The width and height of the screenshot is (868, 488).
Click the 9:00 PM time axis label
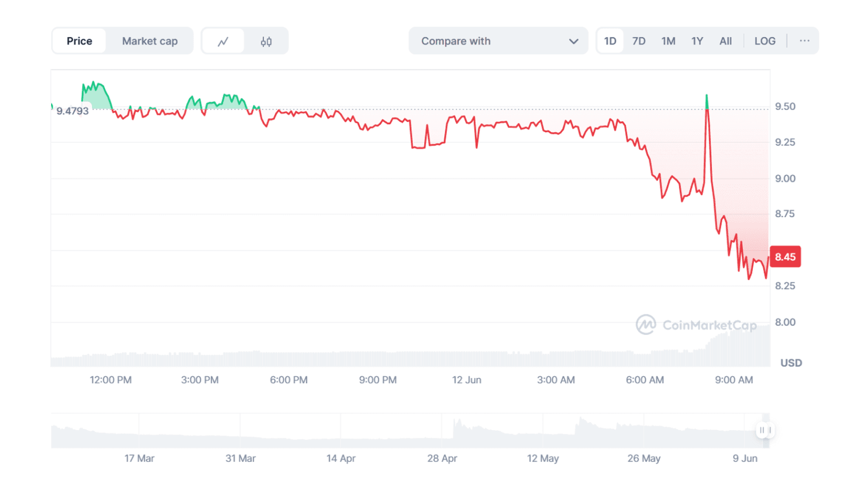point(378,380)
